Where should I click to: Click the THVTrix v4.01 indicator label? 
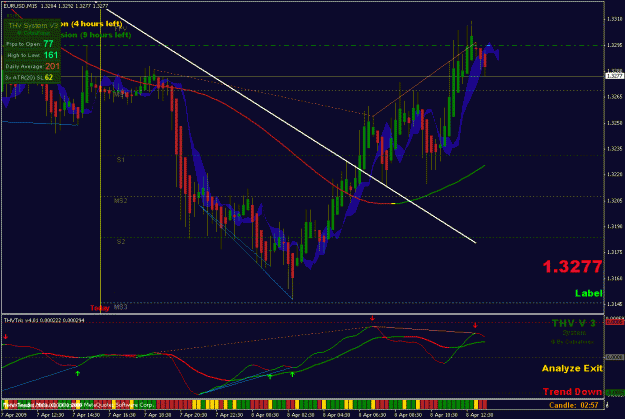44,320
